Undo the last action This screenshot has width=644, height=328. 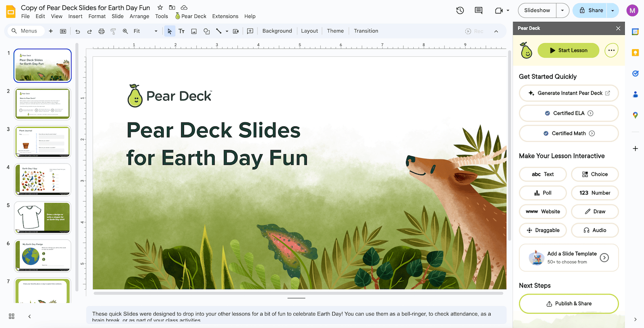click(78, 31)
